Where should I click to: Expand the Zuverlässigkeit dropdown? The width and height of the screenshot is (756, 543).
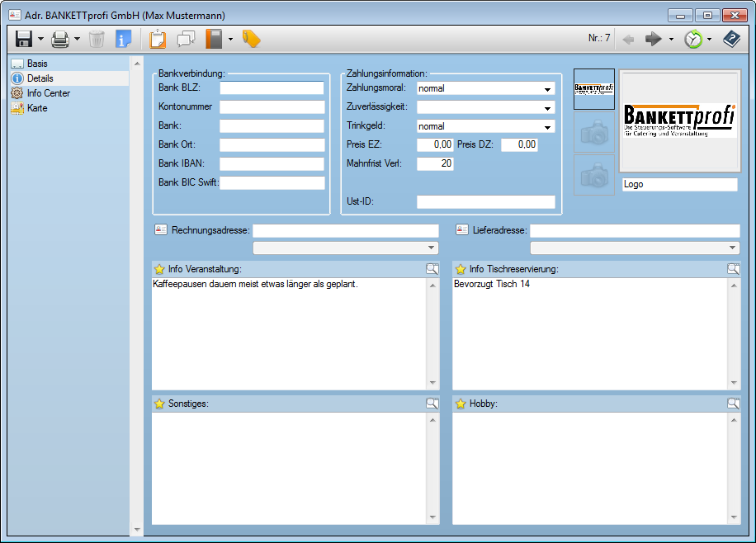[x=547, y=108]
